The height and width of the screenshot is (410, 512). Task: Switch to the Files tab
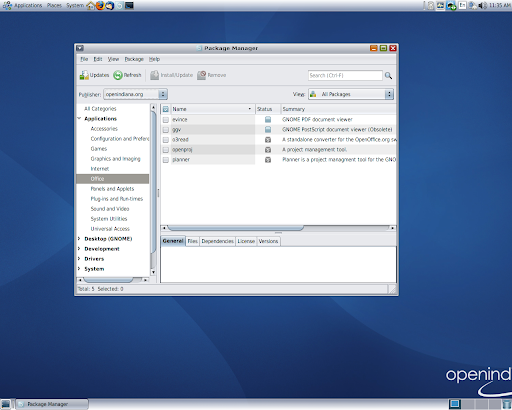192,241
